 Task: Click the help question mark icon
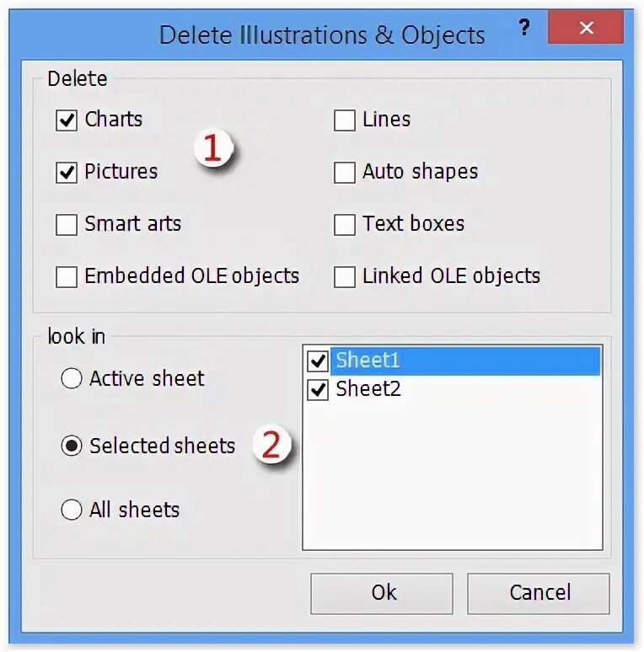click(x=524, y=28)
